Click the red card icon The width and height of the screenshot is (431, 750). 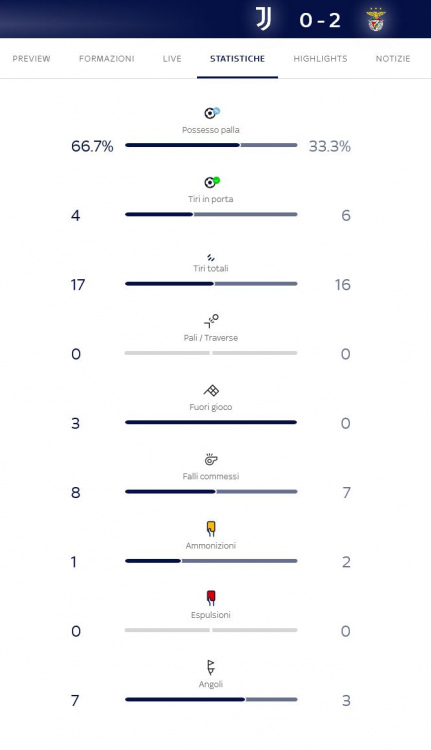click(211, 598)
